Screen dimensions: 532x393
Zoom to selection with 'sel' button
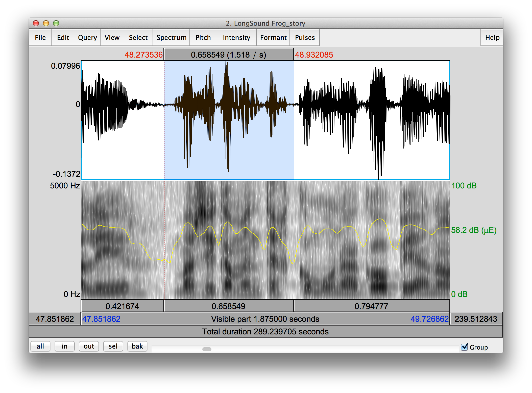(x=113, y=346)
